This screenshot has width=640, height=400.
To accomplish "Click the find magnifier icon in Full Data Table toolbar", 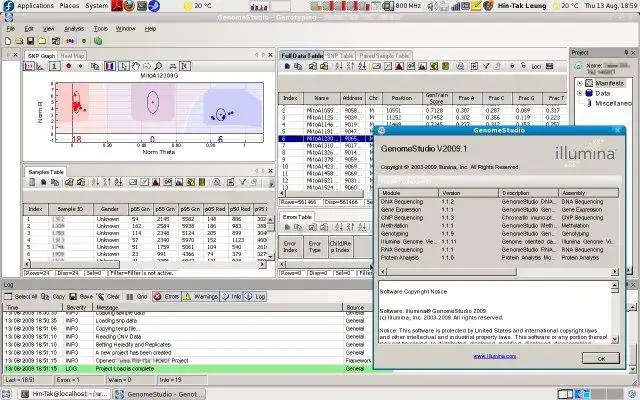I will tap(460, 66).
